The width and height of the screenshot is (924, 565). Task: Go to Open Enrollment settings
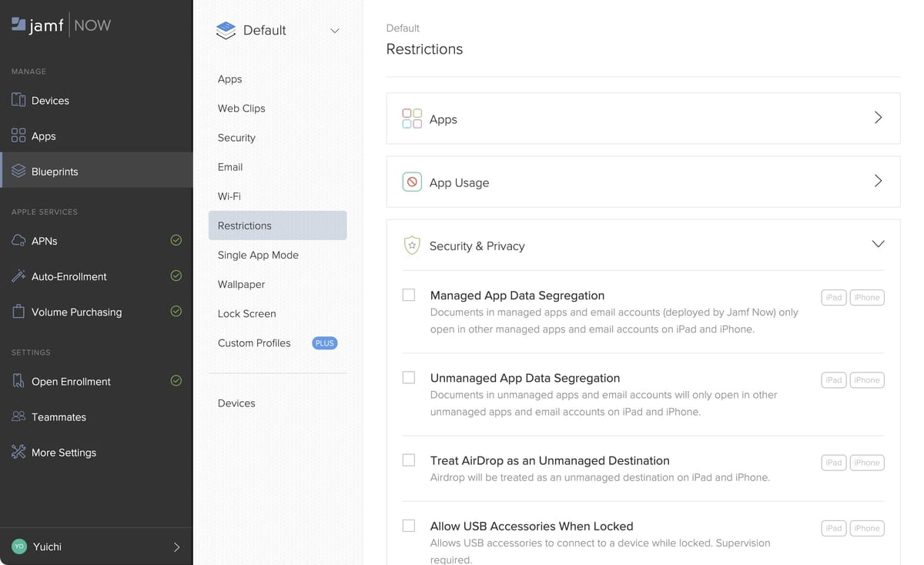tap(96, 381)
